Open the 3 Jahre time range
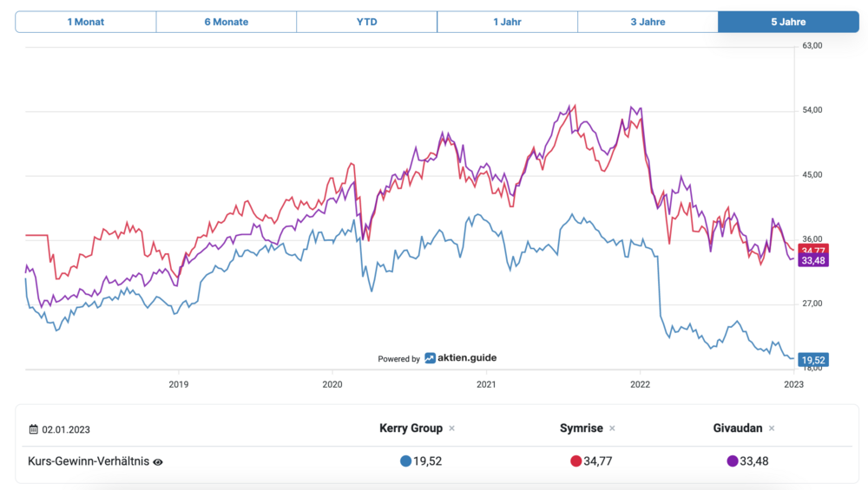 pyautogui.click(x=648, y=22)
